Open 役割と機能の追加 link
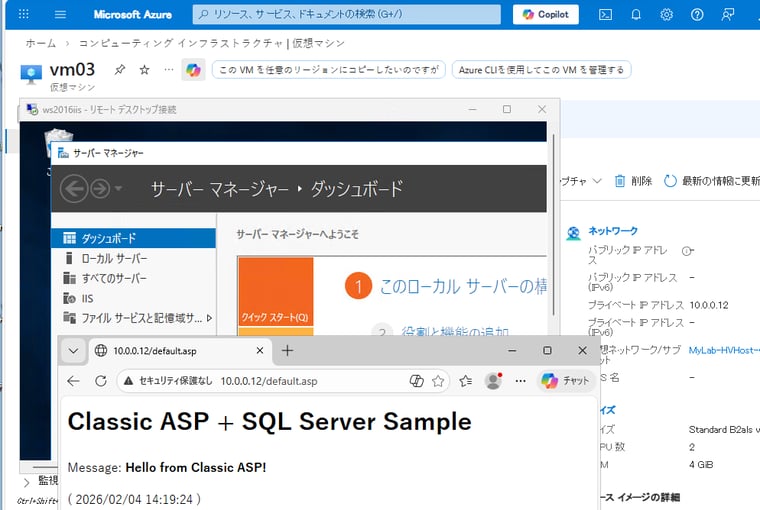Image resolution: width=760 pixels, height=510 pixels. [x=455, y=331]
